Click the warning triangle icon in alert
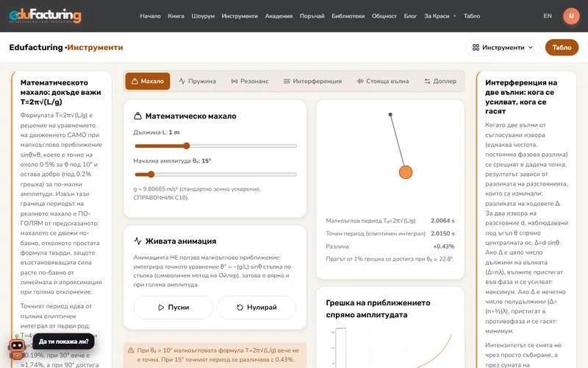 (x=131, y=350)
